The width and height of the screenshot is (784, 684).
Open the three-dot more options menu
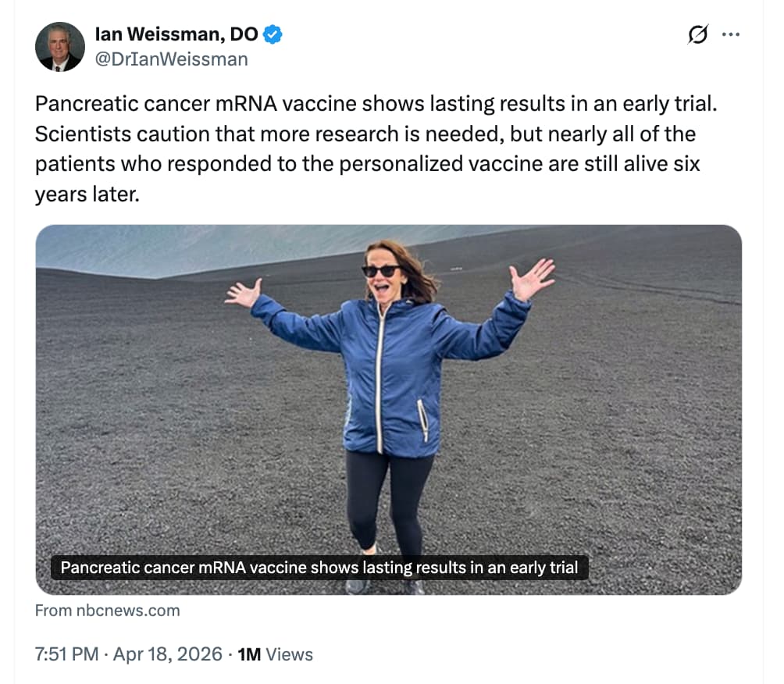[x=730, y=35]
